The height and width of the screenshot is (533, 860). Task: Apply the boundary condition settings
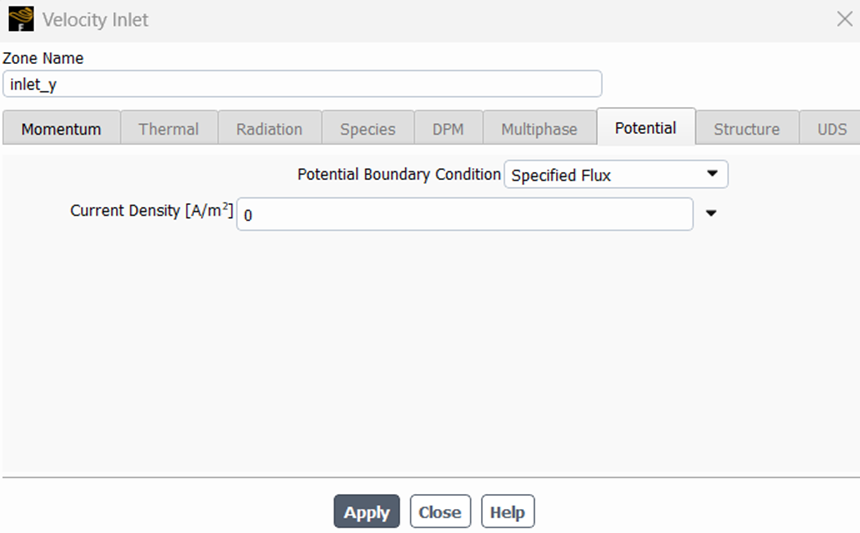(366, 512)
